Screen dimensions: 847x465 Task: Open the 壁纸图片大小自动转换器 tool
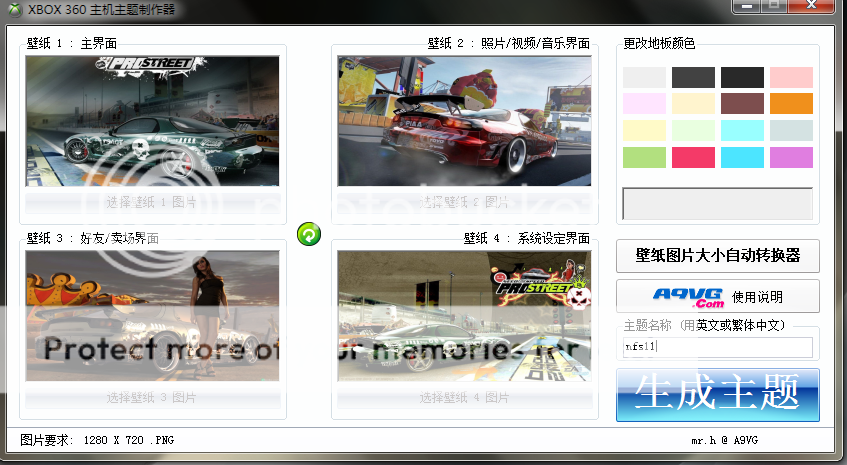[x=718, y=255]
